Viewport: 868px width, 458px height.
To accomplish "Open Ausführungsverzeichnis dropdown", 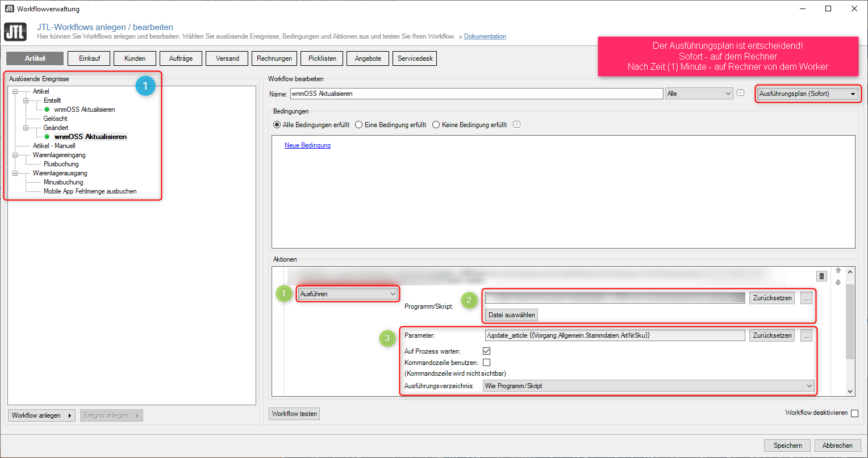I will click(x=648, y=386).
